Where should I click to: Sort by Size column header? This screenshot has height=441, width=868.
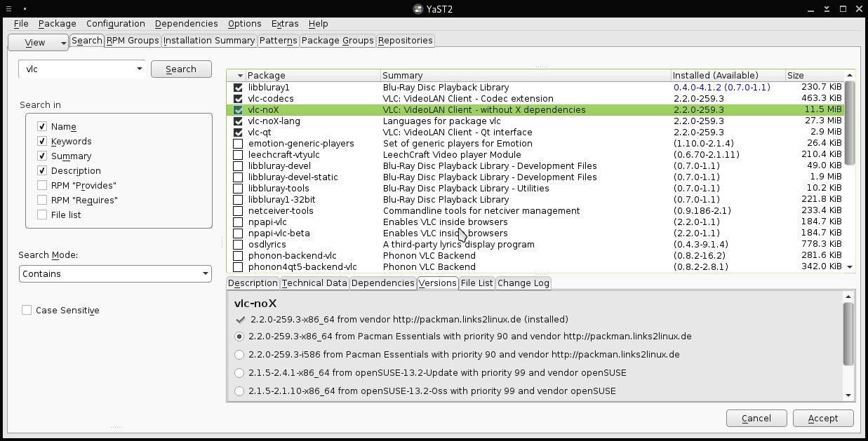pyautogui.click(x=814, y=75)
